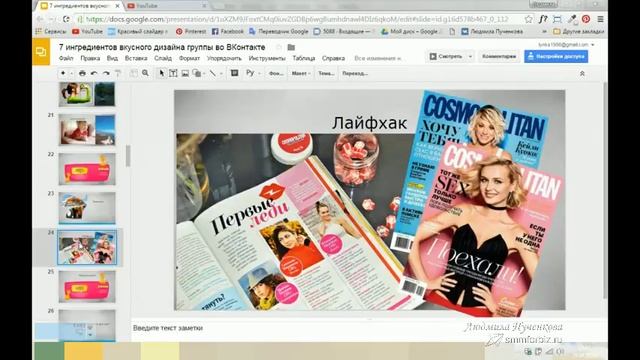Click the move to folder icon
Image resolution: width=640 pixels, height=360 pixels.
point(291,47)
